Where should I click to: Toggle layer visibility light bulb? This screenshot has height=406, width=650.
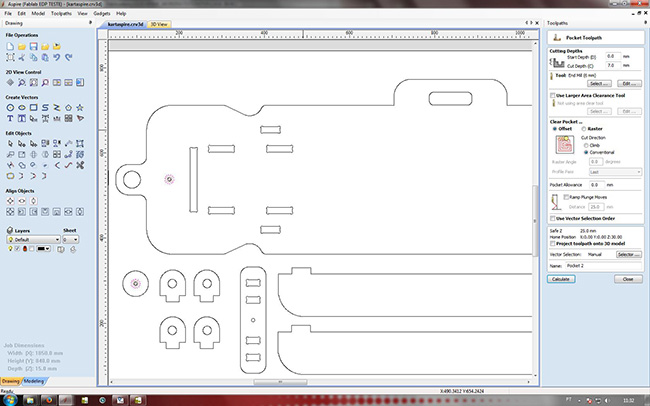10,249
